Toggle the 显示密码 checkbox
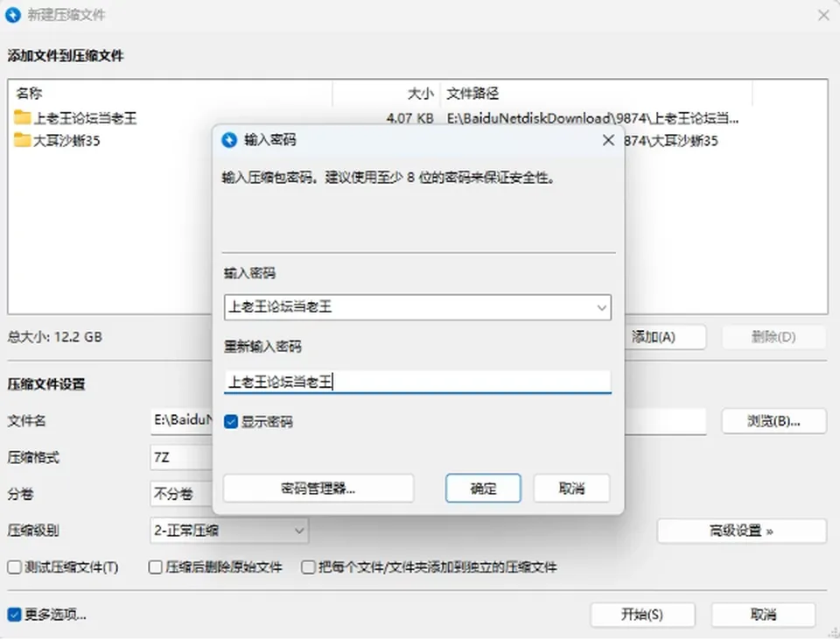 [231, 422]
